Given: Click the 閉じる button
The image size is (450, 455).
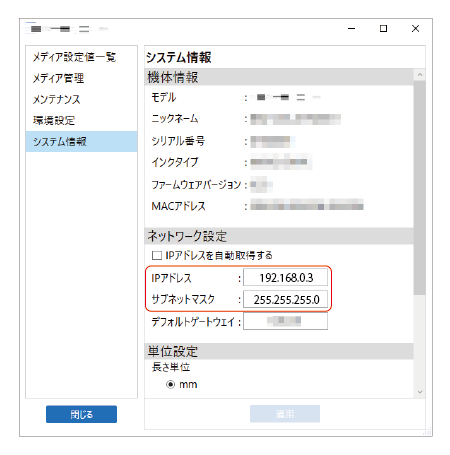Looking at the screenshot, I should [81, 414].
